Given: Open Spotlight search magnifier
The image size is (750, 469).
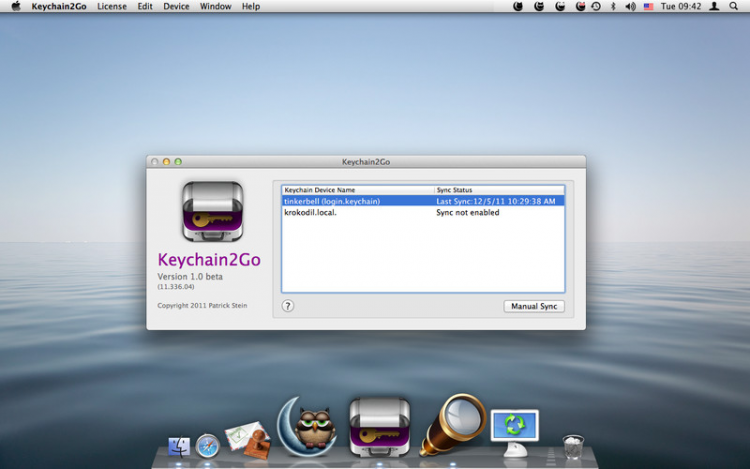Looking at the screenshot, I should [x=733, y=6].
